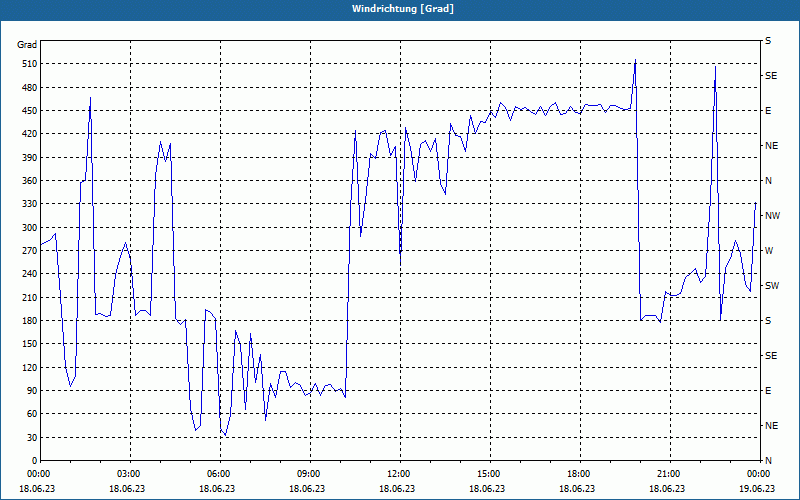Click the 18.06.23 date under 12:00

point(397,488)
